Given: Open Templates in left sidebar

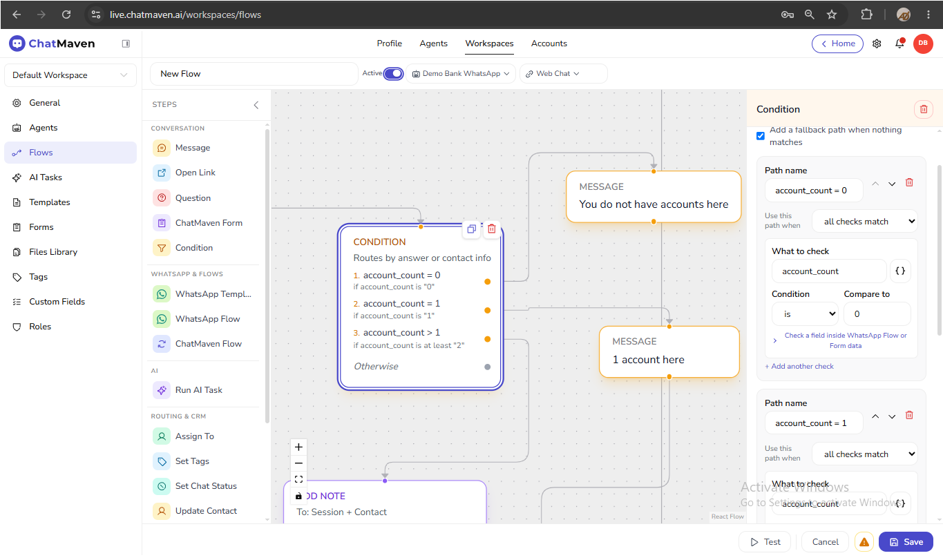Looking at the screenshot, I should (x=50, y=202).
